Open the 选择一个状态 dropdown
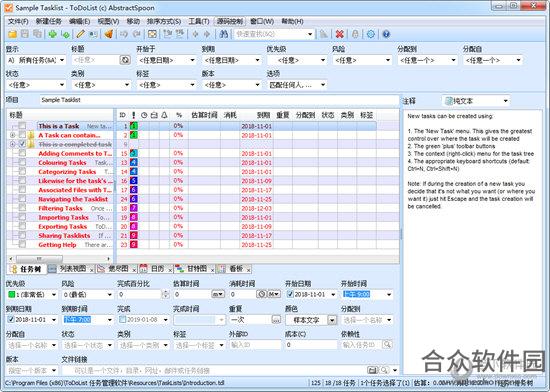Image resolution: width=550 pixels, height=392 pixels. click(x=109, y=345)
